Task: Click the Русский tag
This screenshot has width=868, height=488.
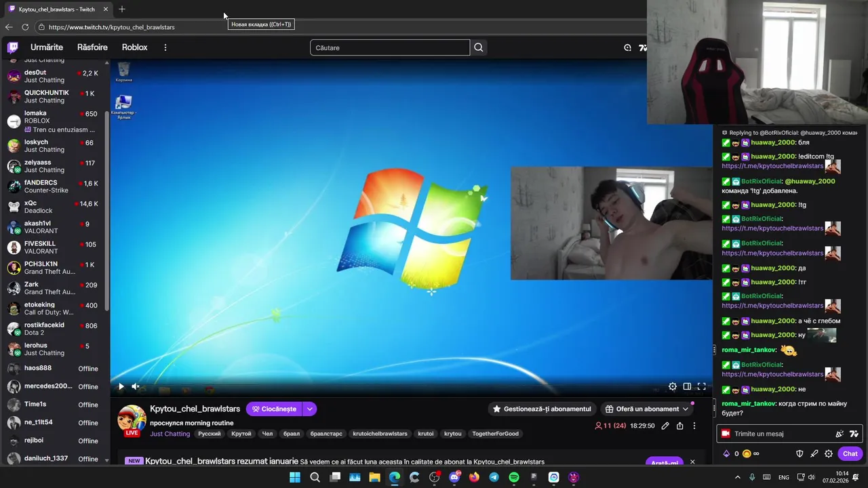Action: pos(209,434)
